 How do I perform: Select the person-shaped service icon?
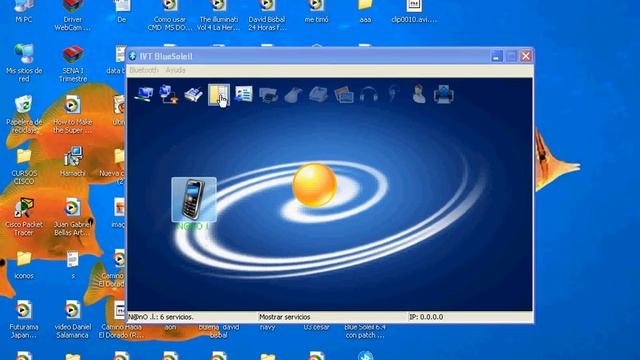click(419, 94)
